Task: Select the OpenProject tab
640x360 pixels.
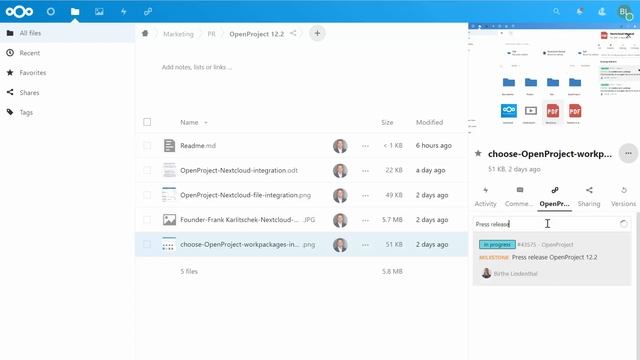Action: pos(554,197)
